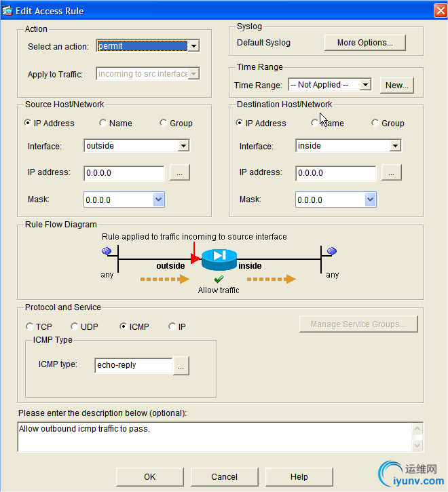This screenshot has height=492, width=448.
Task: Open the Select an action dropdown
Action: pyautogui.click(x=193, y=46)
